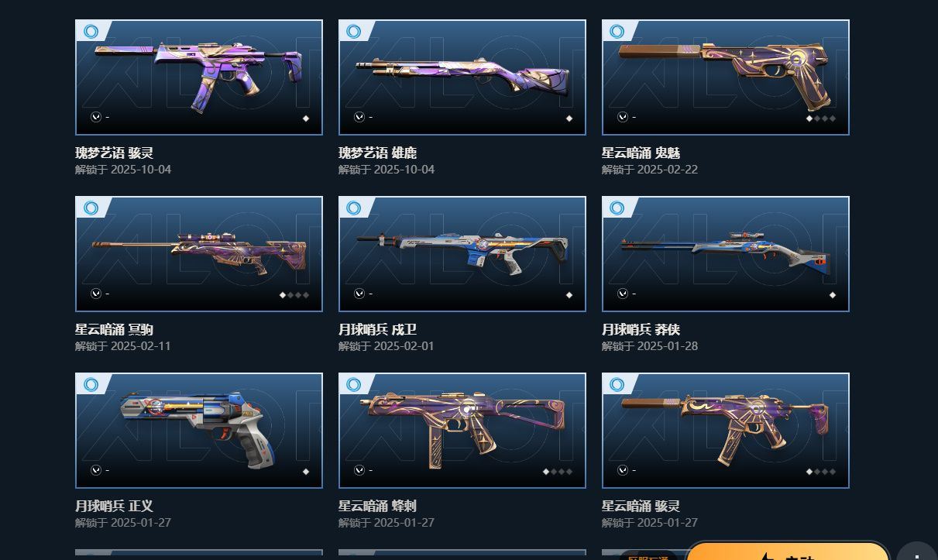Open the 星云暗涌 蜂刺 SMG skin
This screenshot has height=560, width=938.
pyautogui.click(x=462, y=431)
